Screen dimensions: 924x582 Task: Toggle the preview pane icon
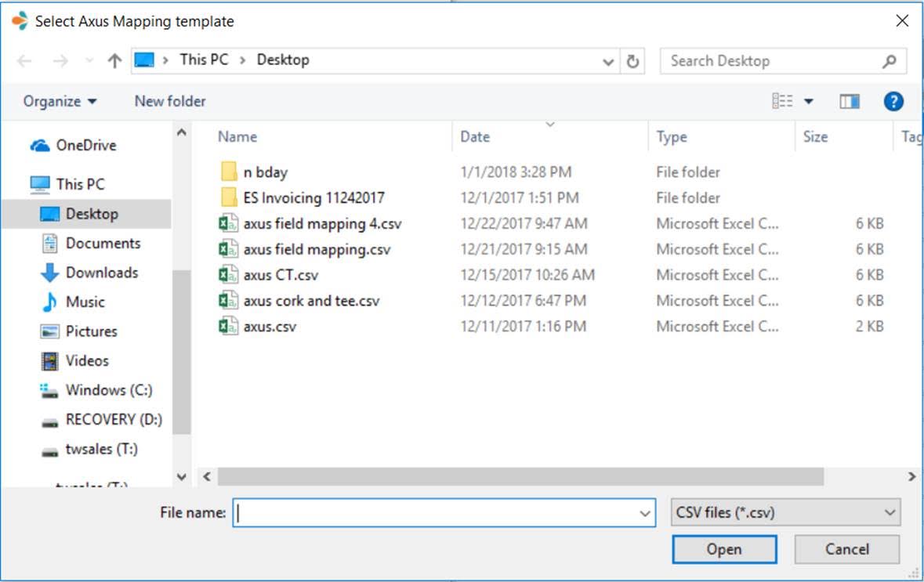[x=850, y=101]
